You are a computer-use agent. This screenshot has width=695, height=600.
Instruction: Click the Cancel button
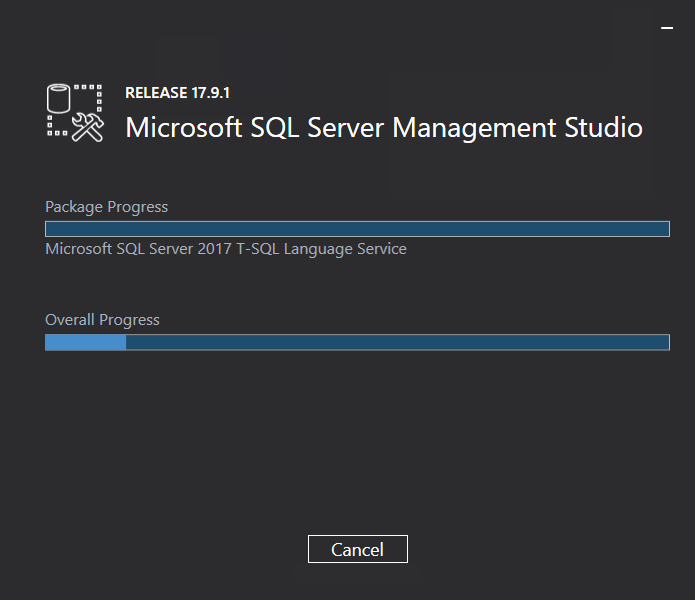(x=358, y=549)
